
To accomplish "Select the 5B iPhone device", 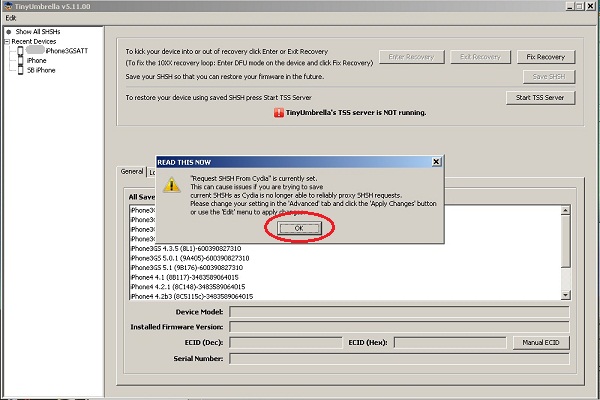I will coord(41,70).
